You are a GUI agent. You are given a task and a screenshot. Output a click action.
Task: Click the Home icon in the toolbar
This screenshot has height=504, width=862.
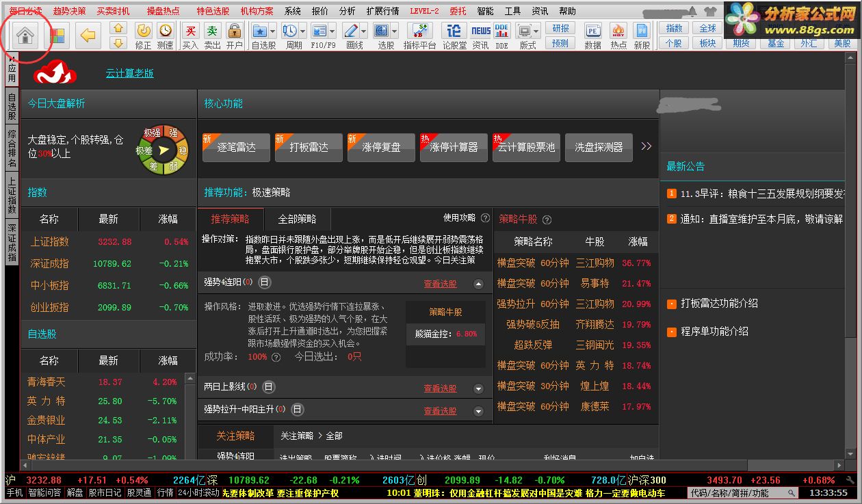[25, 36]
